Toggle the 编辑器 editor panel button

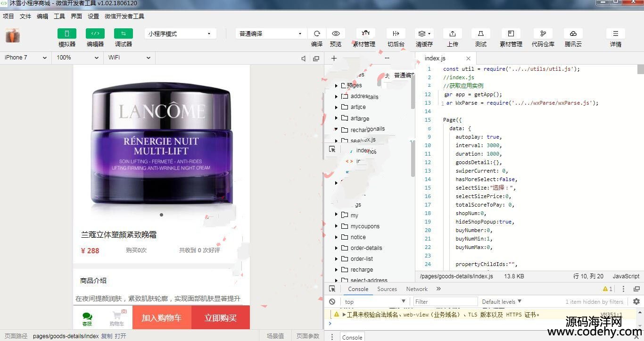pyautogui.click(x=95, y=33)
